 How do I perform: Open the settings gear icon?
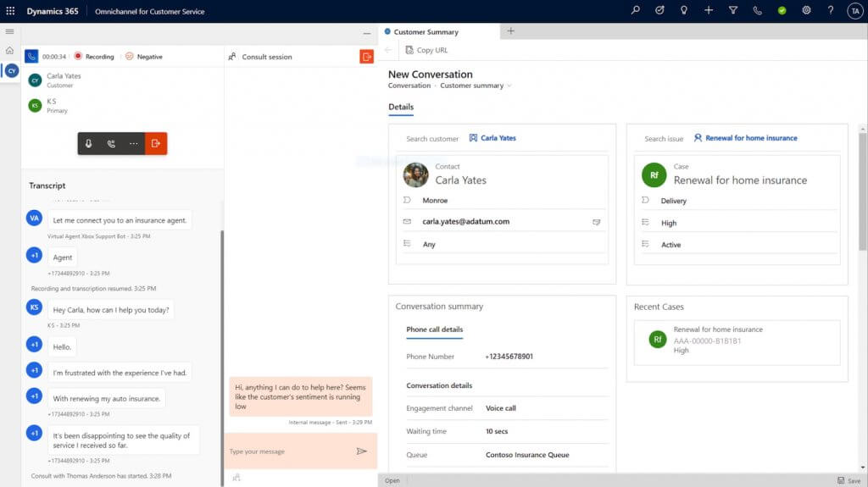point(807,10)
